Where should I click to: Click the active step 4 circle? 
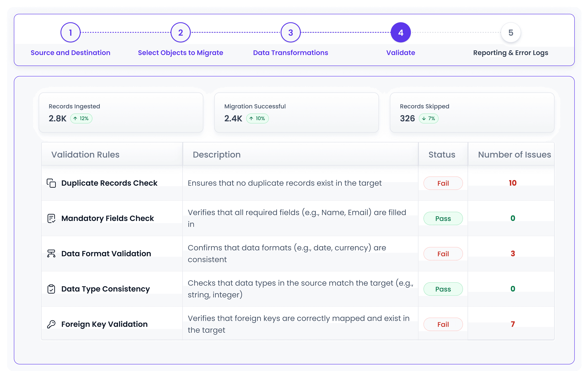pos(400,32)
